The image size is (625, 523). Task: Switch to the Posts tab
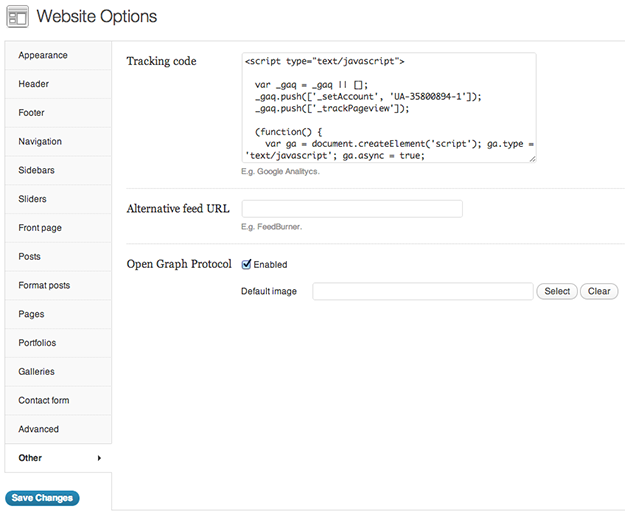(30, 257)
